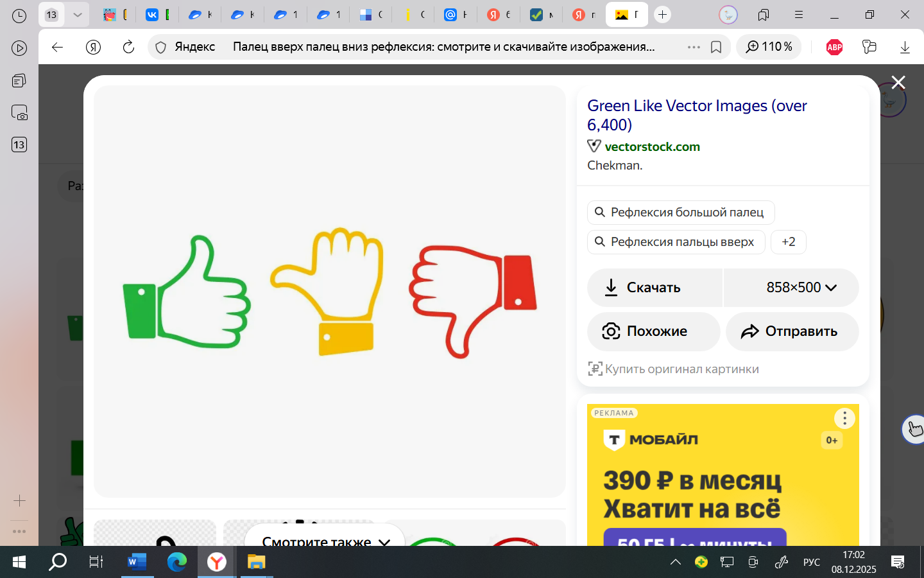Viewport: 924px width, 578px height.
Task: Open the AdBlock Plus extension icon
Action: click(x=834, y=47)
